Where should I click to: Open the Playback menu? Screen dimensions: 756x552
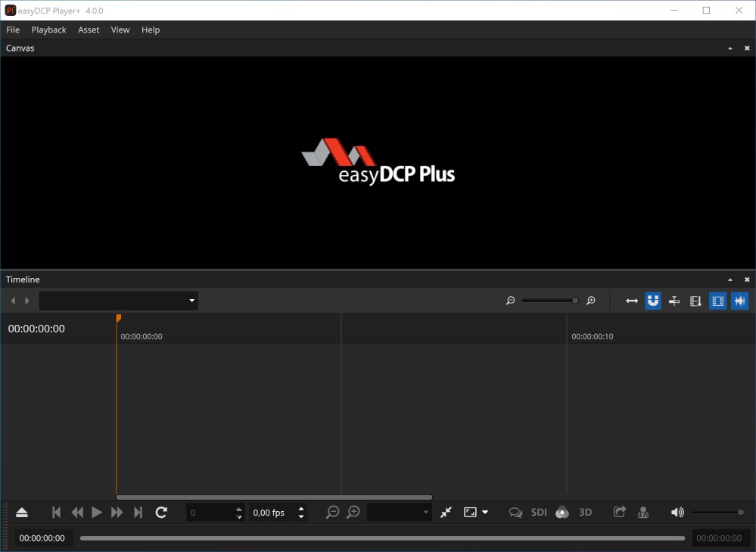48,30
